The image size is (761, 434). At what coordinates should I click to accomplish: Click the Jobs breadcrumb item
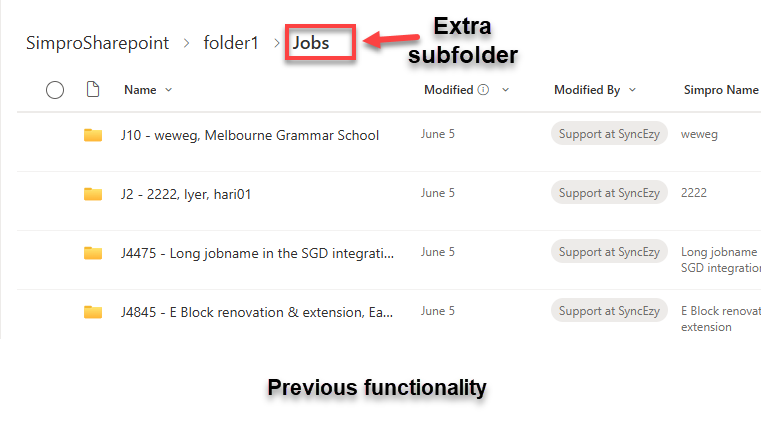point(311,43)
